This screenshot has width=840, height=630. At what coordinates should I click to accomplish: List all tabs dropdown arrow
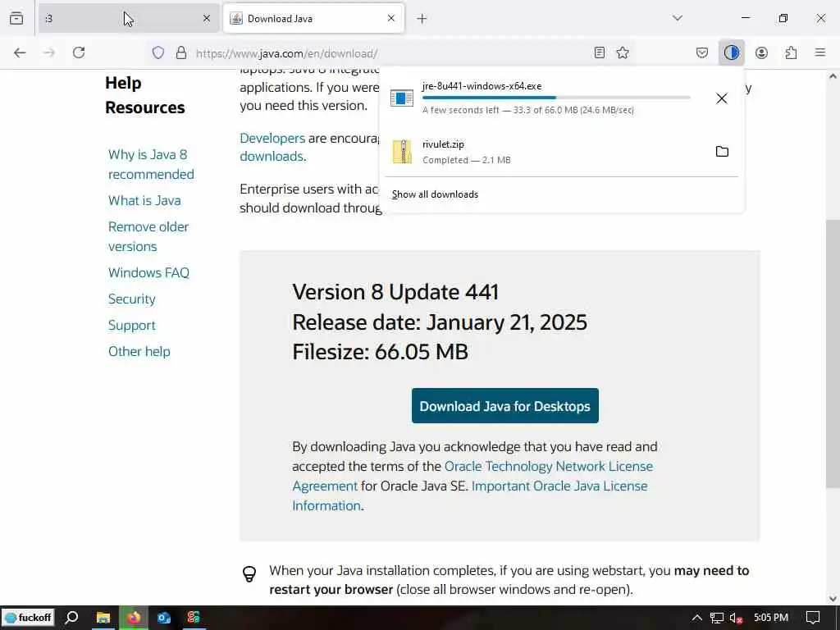click(x=678, y=18)
